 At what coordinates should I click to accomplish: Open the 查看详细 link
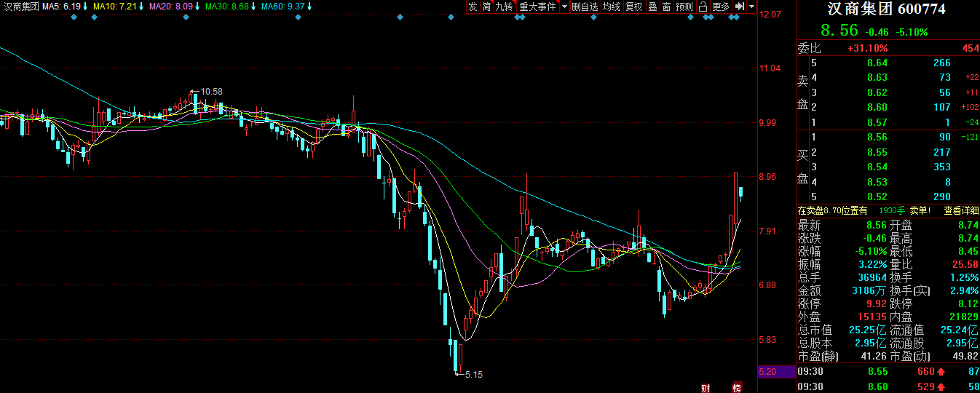click(x=961, y=210)
